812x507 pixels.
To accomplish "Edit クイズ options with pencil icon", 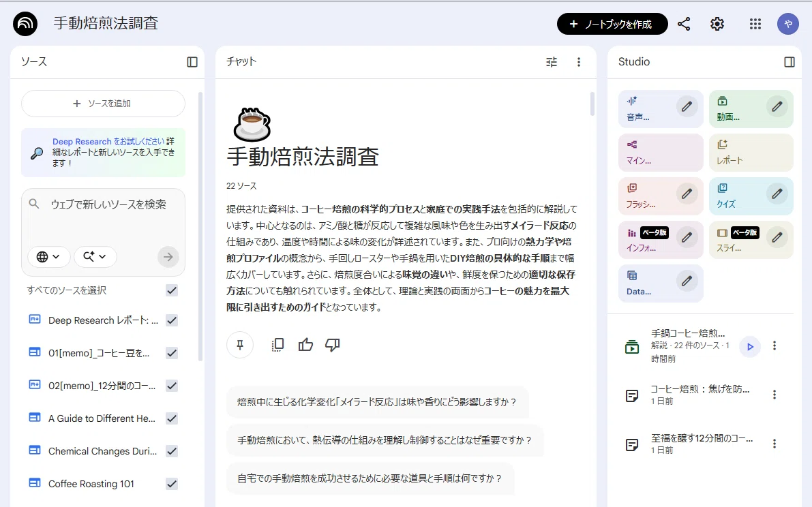I will pyautogui.click(x=777, y=194).
